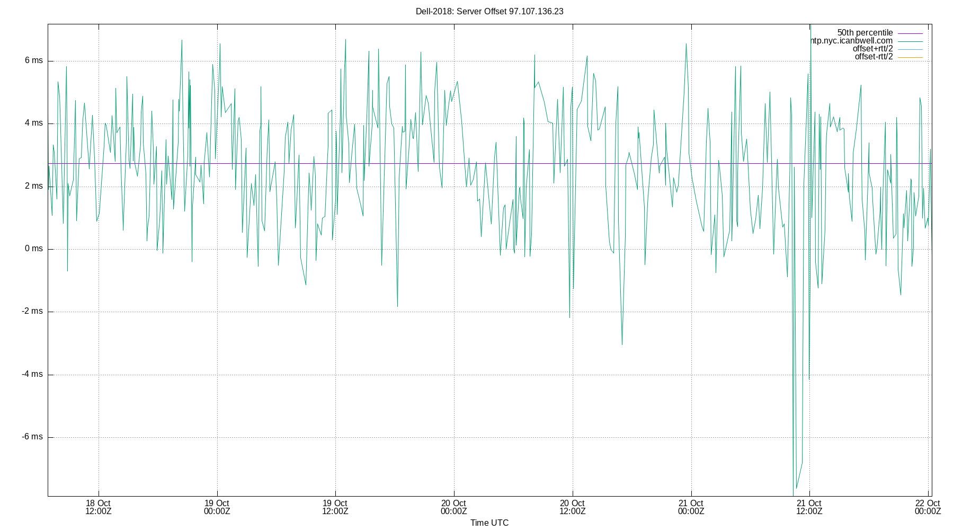Click the '20 Oct 00:00Z' x-axis label
Viewport: 980px width, 530px height.
454,507
